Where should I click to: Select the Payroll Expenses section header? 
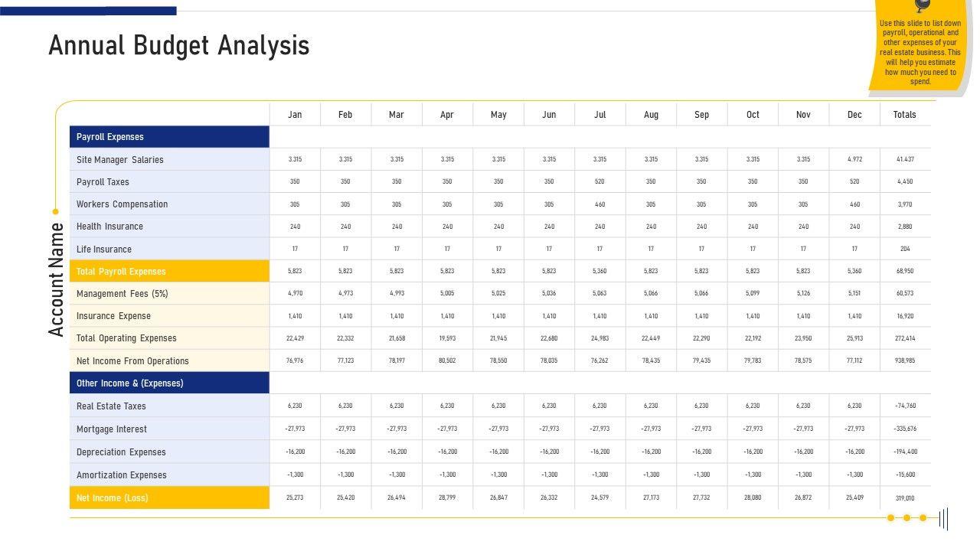tap(110, 137)
